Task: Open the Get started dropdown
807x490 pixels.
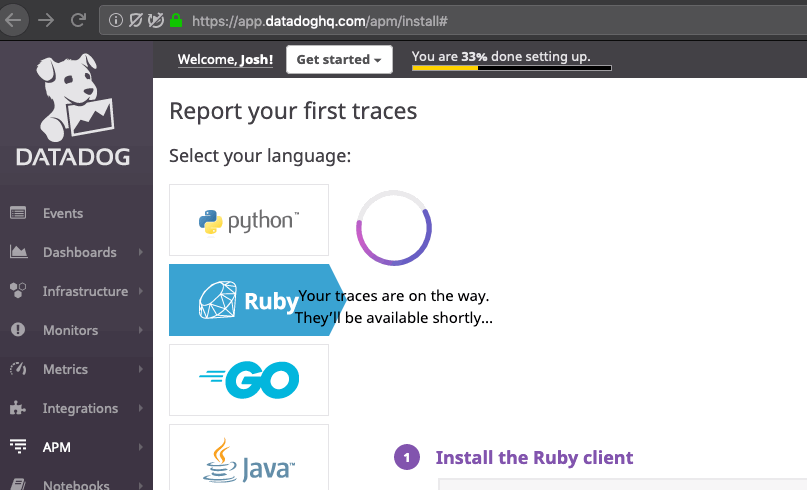Action: coord(339,60)
